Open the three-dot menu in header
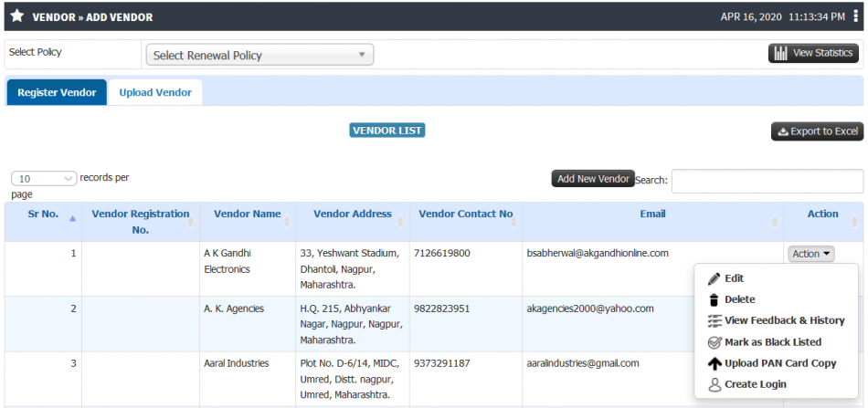868x408 pixels. pos(856,16)
